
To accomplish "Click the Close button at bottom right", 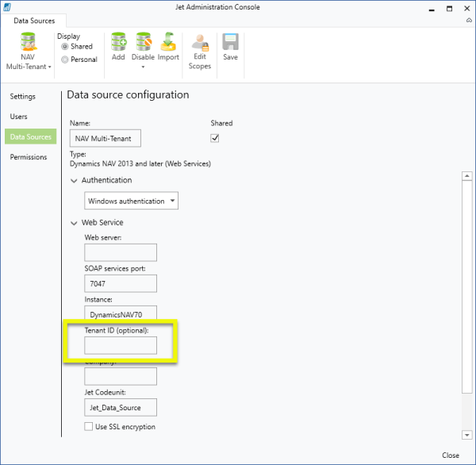I will tap(450, 455).
